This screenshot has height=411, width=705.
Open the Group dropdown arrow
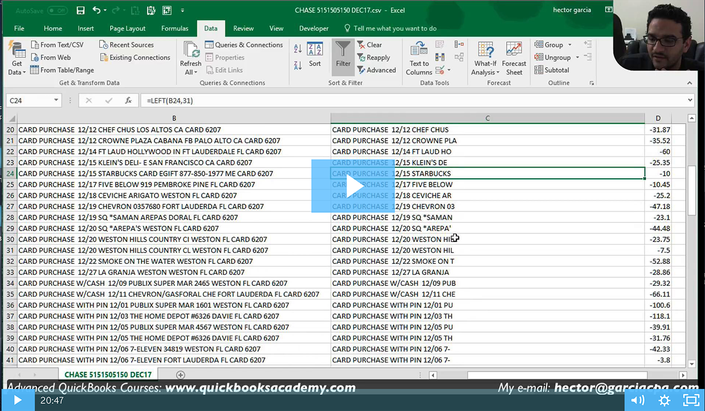click(570, 45)
